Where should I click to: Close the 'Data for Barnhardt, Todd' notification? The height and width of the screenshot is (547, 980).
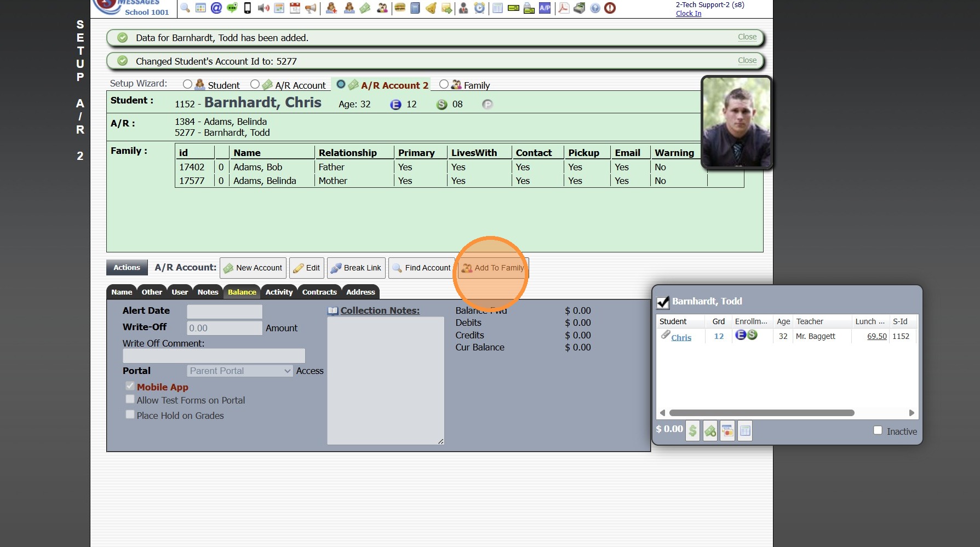click(x=747, y=37)
